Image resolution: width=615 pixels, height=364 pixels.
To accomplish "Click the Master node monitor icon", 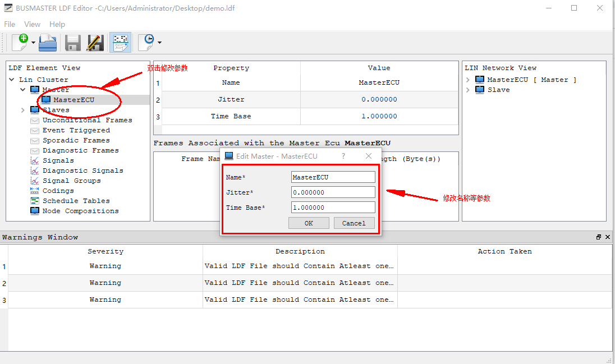I will [x=35, y=90].
